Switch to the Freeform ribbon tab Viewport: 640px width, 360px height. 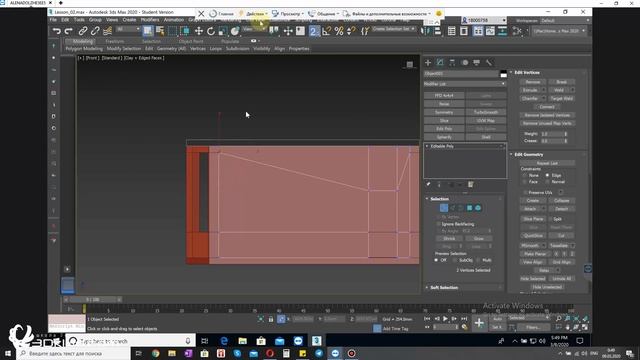coord(115,41)
